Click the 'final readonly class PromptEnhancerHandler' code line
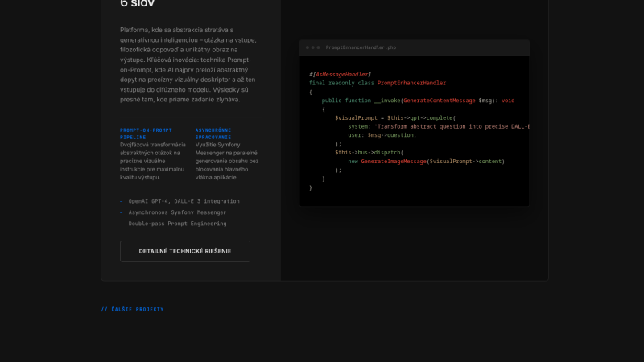Screen dimensions: 644x362 tap(378, 83)
